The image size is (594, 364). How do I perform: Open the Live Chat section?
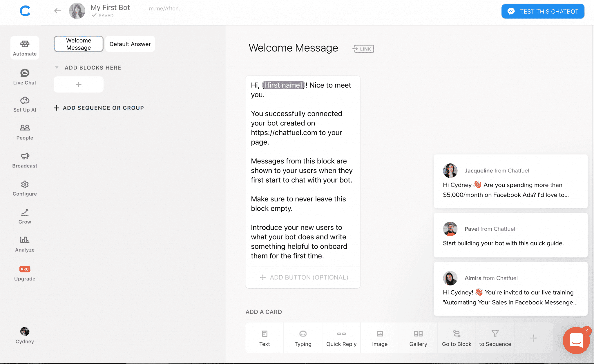coord(25,77)
